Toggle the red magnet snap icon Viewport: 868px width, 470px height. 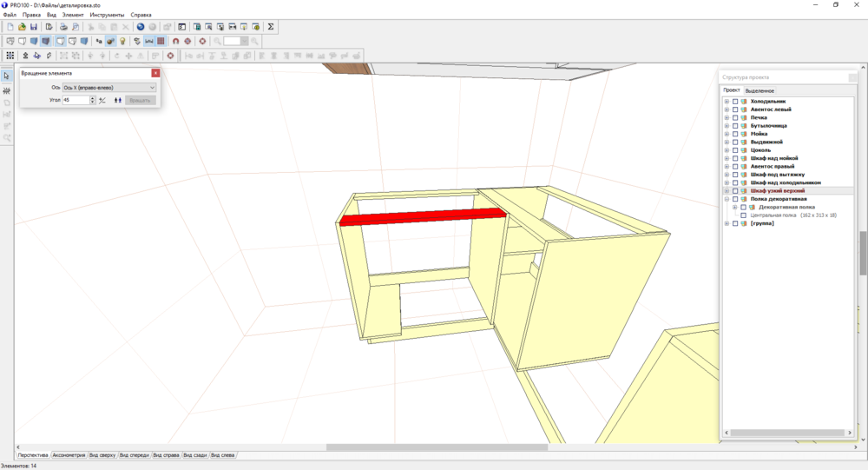tap(175, 41)
